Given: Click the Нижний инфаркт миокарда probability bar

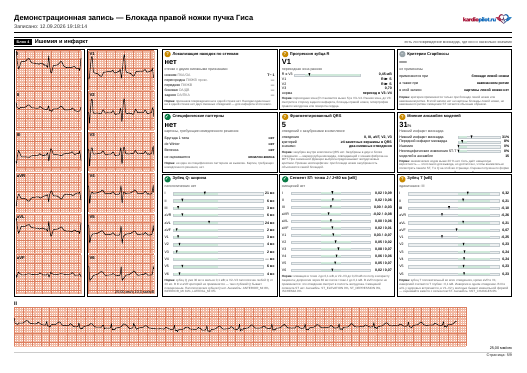Looking at the screenshot, I should click(479, 137).
